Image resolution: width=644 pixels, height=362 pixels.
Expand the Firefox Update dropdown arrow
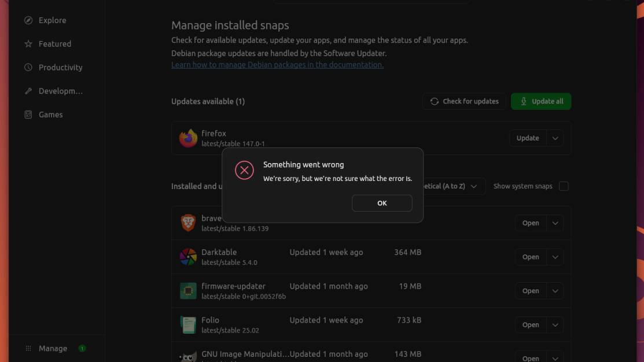tap(555, 138)
